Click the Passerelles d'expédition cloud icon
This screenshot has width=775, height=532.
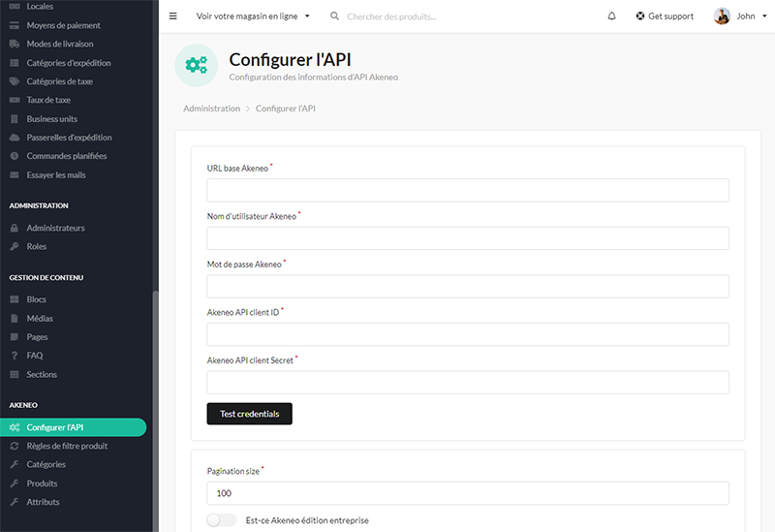tap(15, 138)
